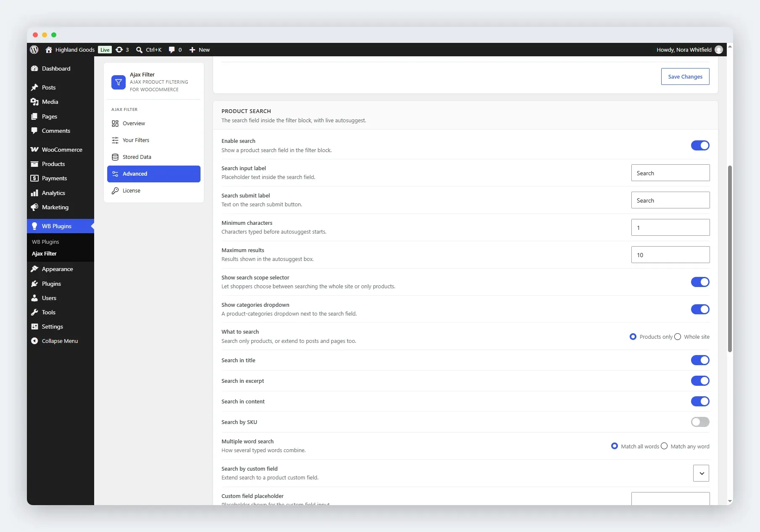
Task: Open the WB Plugins submenu link
Action: click(x=45, y=242)
